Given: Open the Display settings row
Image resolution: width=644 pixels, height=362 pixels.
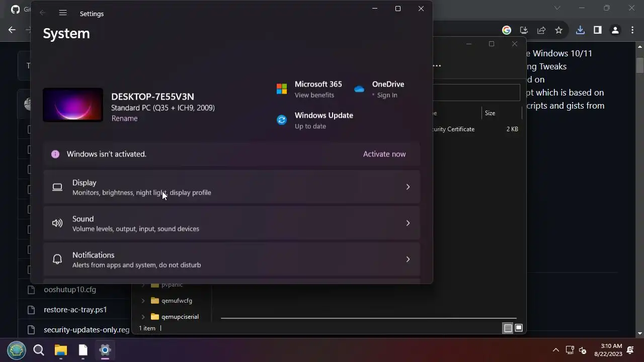Looking at the screenshot, I should click(x=231, y=187).
